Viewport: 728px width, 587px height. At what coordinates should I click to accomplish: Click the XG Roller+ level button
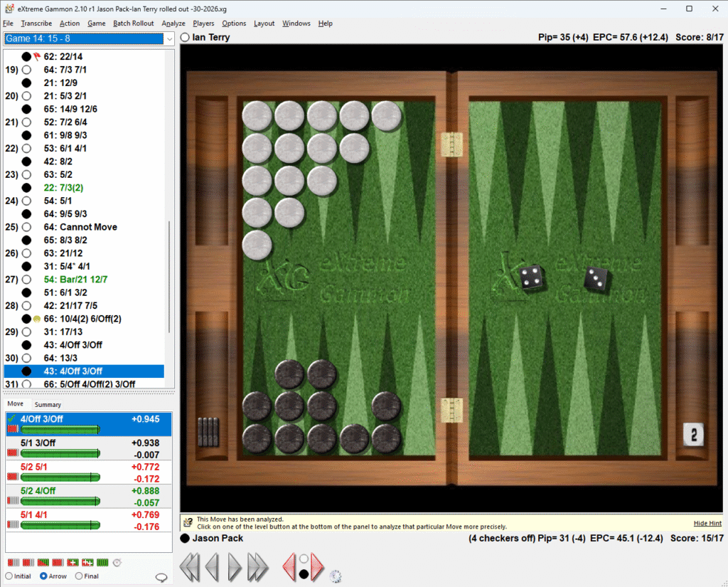coord(73,563)
